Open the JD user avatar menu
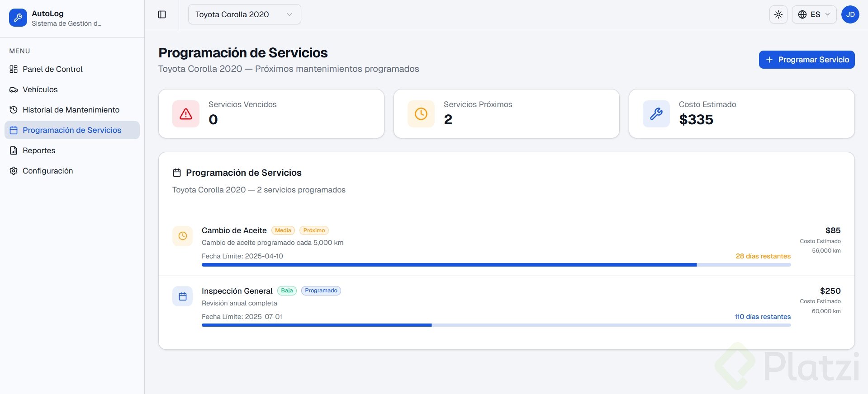This screenshot has height=394, width=868. coord(850,14)
